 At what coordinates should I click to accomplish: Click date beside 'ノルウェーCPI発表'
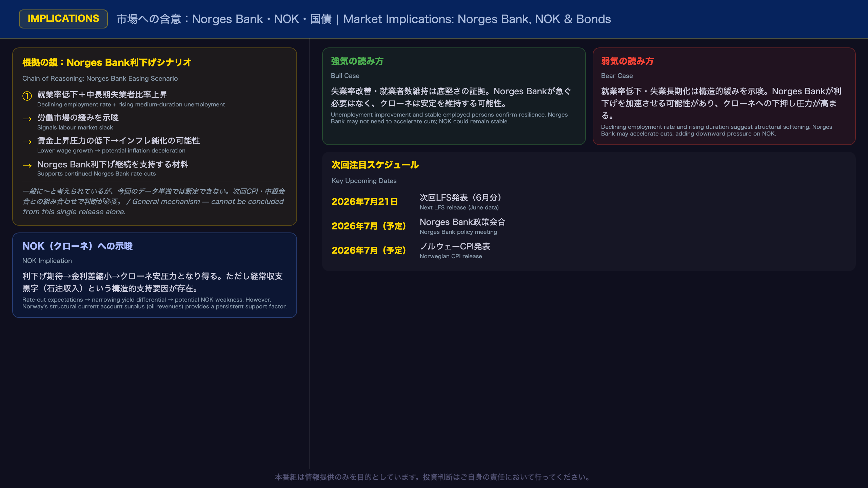point(369,250)
